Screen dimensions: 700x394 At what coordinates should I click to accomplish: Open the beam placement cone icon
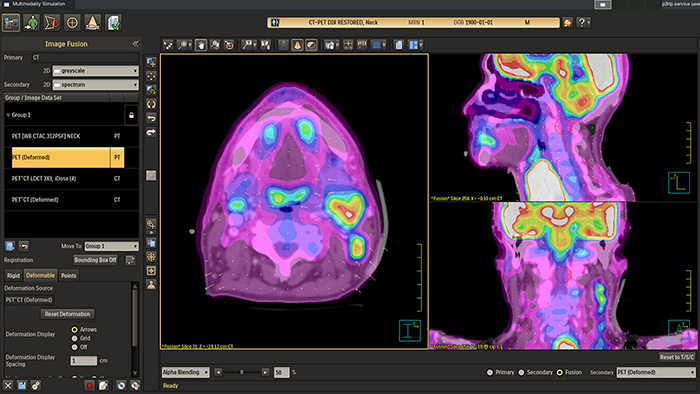coord(92,22)
